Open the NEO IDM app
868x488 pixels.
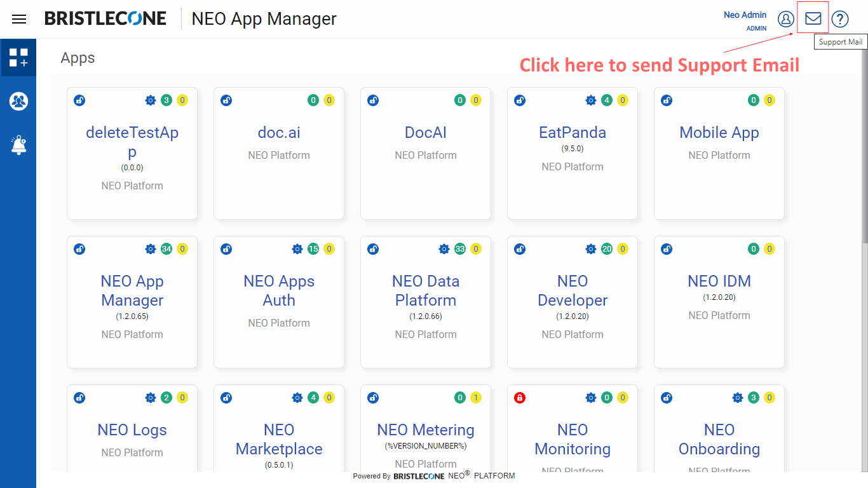click(x=719, y=281)
